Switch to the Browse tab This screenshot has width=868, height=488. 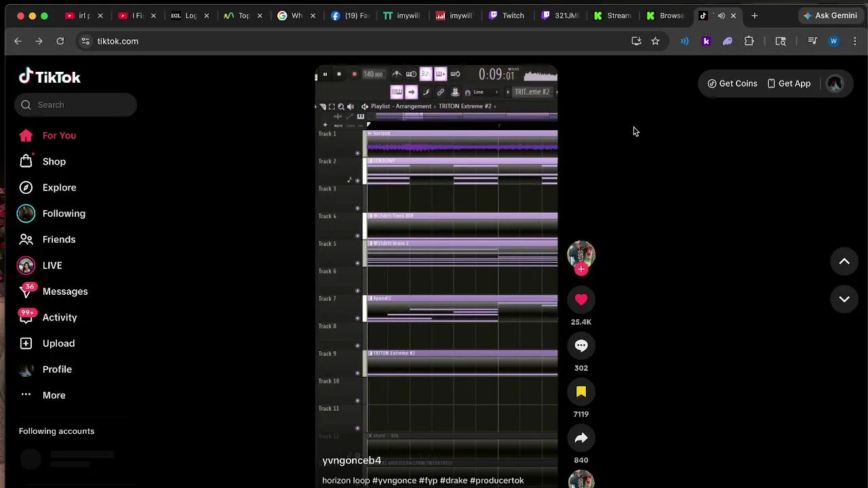667,16
